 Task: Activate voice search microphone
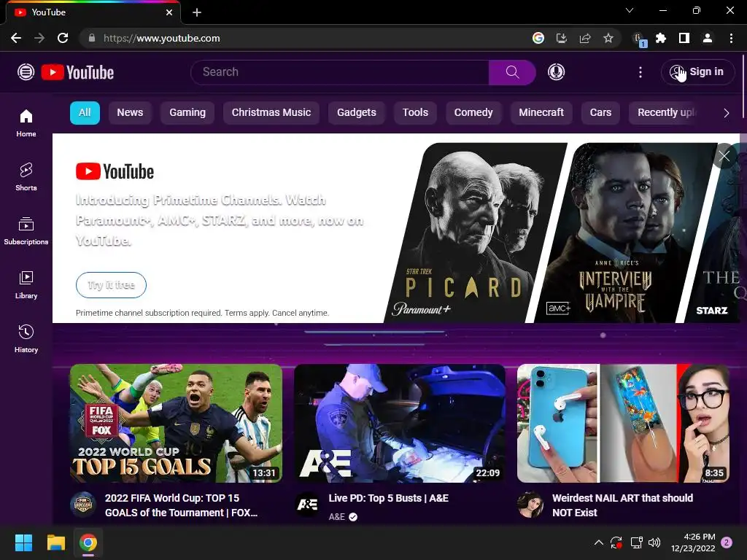pyautogui.click(x=556, y=72)
